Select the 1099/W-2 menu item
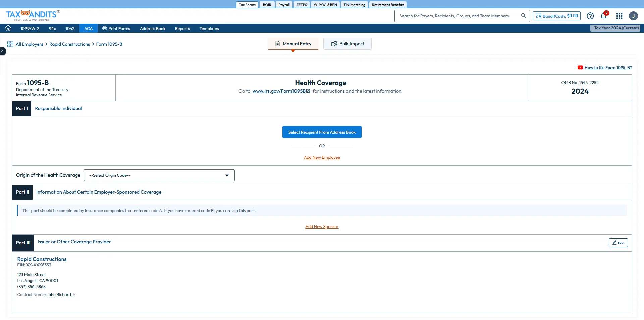The width and height of the screenshot is (644, 320). tap(30, 28)
